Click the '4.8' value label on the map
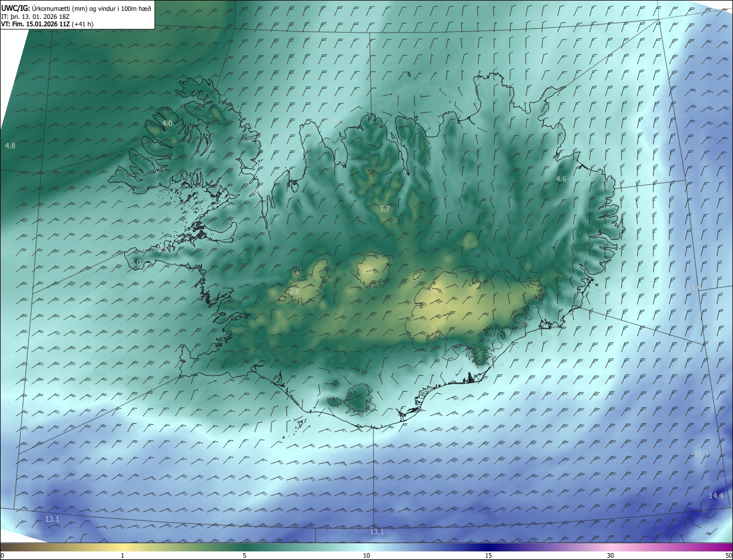This screenshot has width=733, height=560. pos(10,146)
